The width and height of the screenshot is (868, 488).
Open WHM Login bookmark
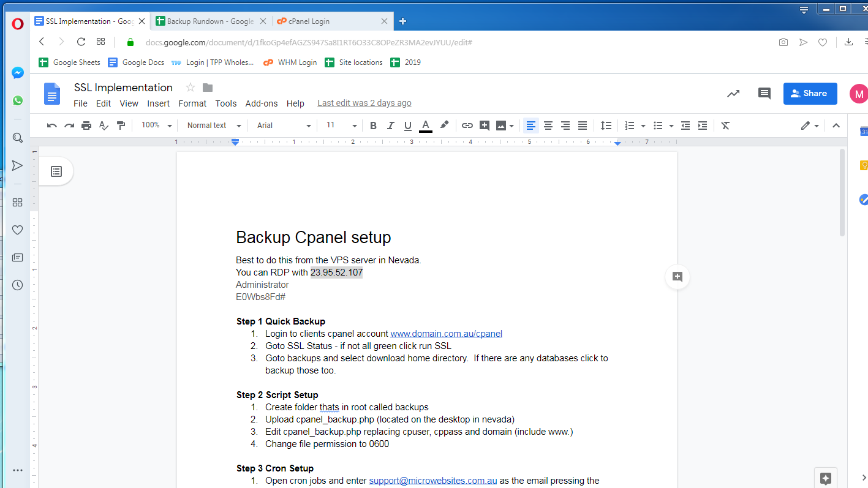pyautogui.click(x=290, y=62)
